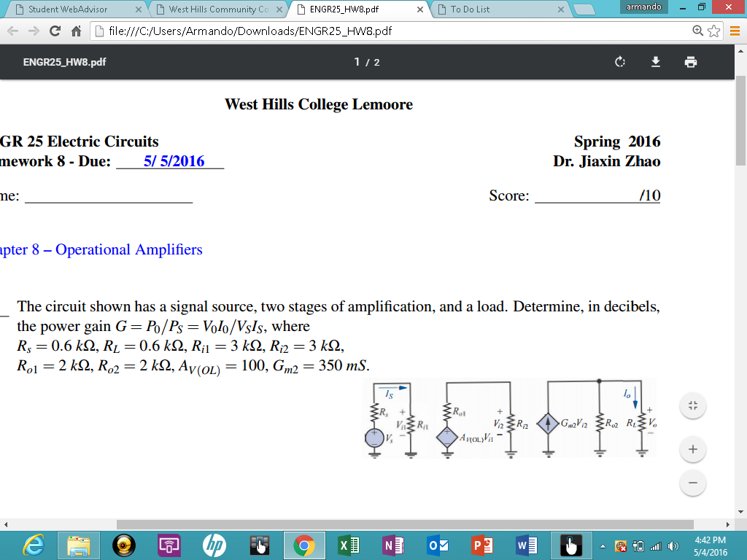Click the circuit diagram image
Viewport: 747px width, 560px height.
[x=509, y=418]
